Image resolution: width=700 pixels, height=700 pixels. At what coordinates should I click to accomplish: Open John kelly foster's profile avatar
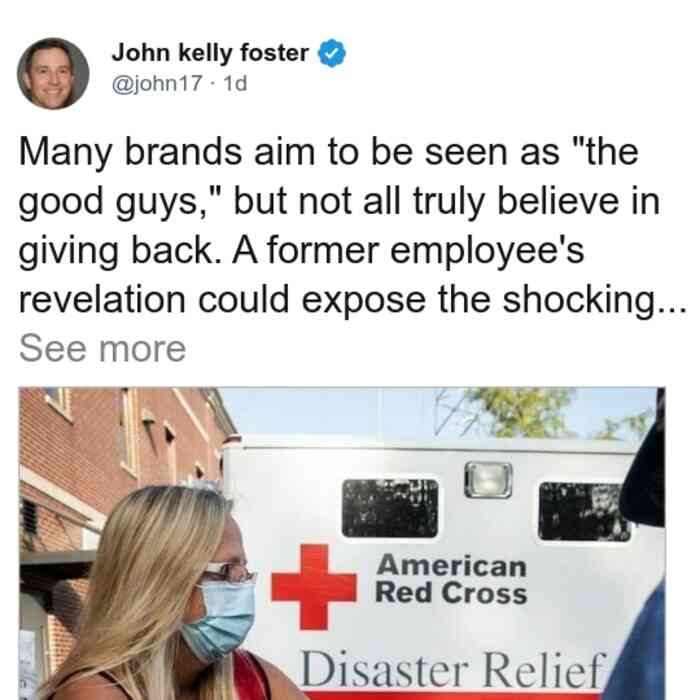tap(53, 74)
